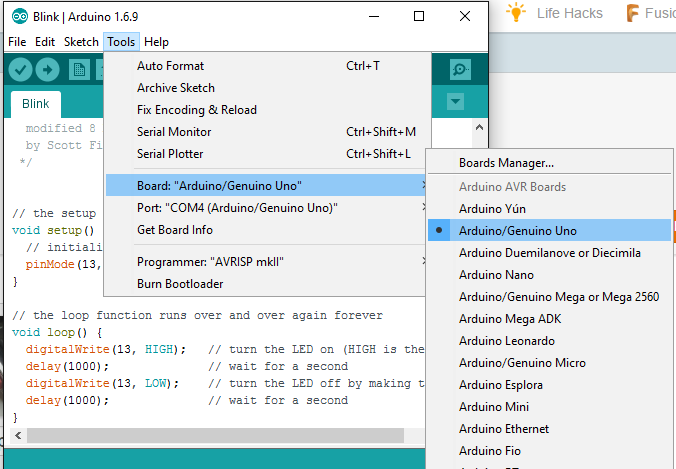Click the Life Hacks lightbulb icon
The height and width of the screenshot is (469, 676).
[x=516, y=13]
